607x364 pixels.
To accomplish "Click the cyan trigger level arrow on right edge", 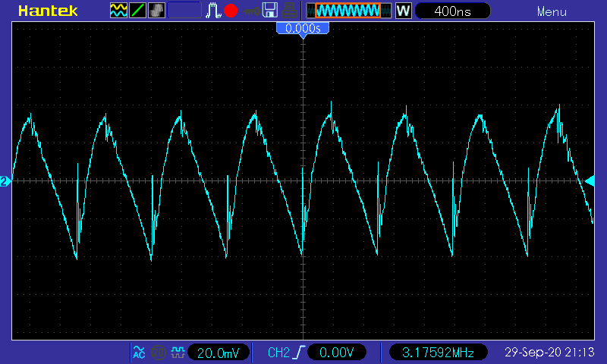I will (590, 180).
